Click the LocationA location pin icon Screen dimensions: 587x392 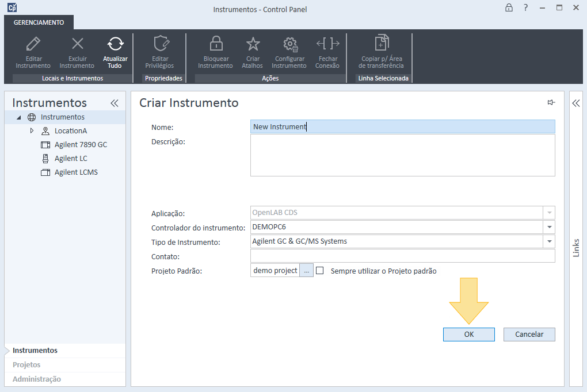point(45,131)
